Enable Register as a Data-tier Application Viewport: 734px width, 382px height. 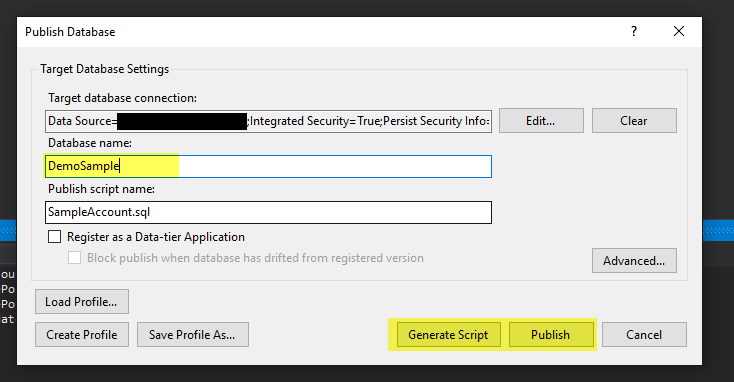[x=54, y=237]
